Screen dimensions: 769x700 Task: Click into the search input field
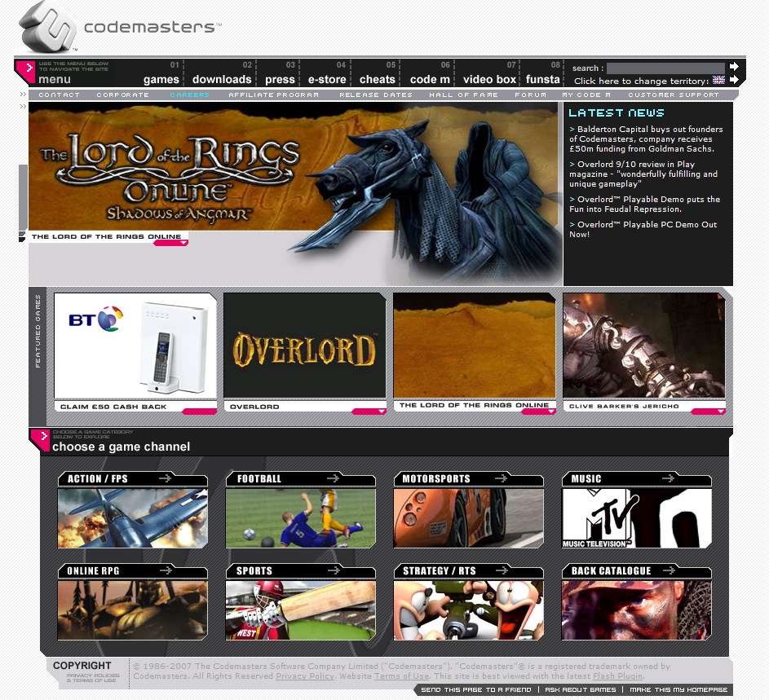665,68
